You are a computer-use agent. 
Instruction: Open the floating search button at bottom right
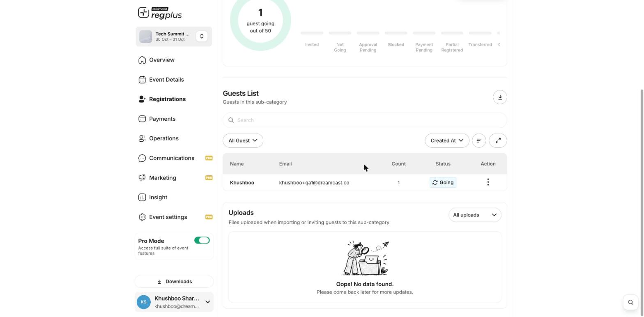(x=630, y=302)
